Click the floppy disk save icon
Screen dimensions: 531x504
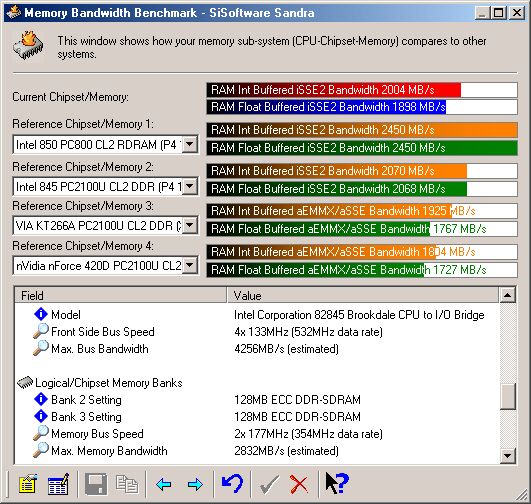96,484
